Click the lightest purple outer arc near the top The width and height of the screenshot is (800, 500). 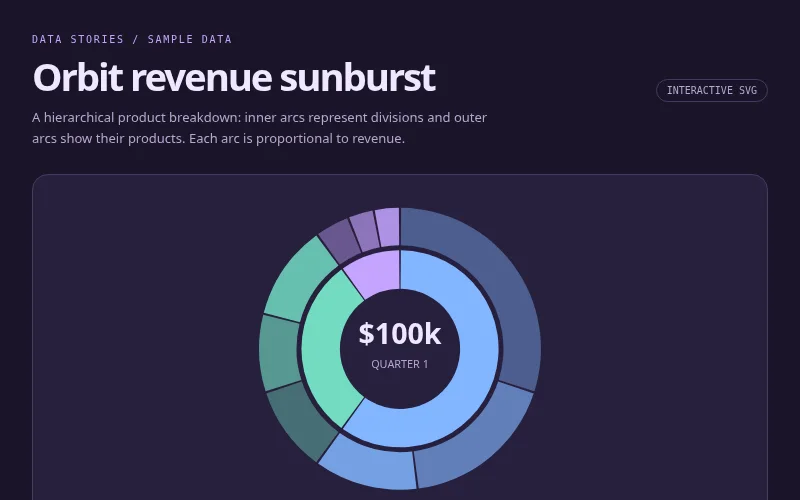point(389,227)
